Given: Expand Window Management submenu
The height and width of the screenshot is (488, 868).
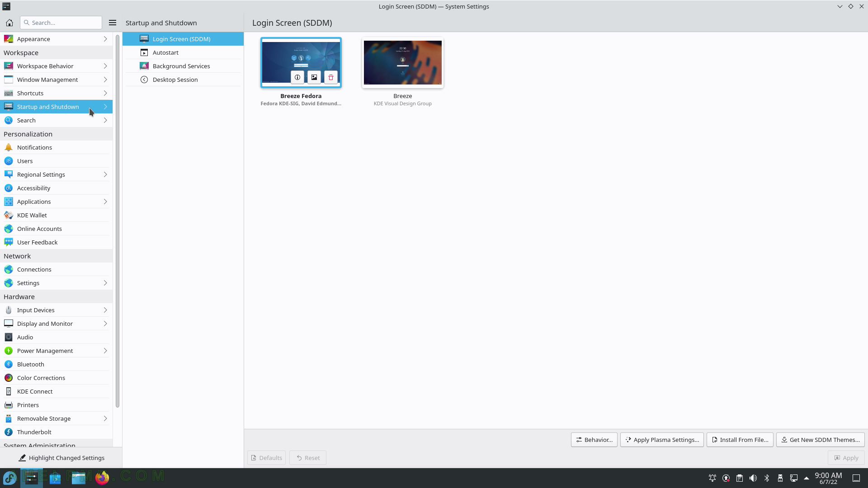Looking at the screenshot, I should point(105,80).
